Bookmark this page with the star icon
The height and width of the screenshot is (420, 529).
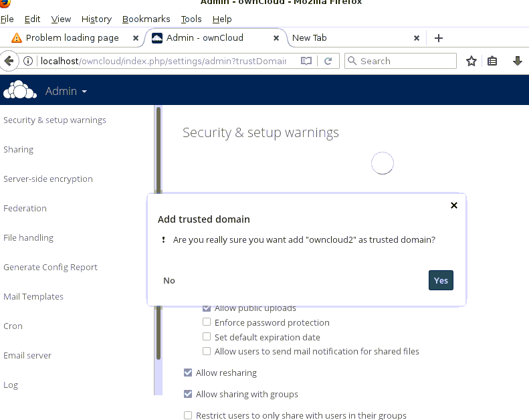471,61
